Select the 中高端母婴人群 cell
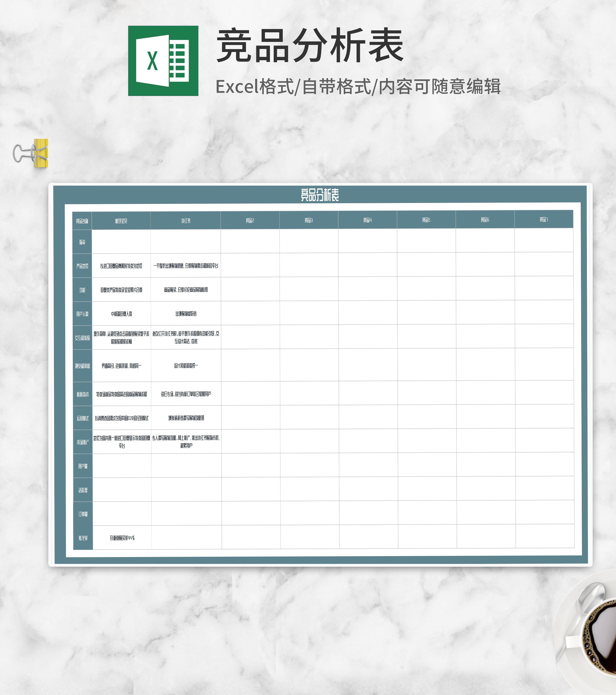Screen dimensions: 616x695 click(x=121, y=314)
